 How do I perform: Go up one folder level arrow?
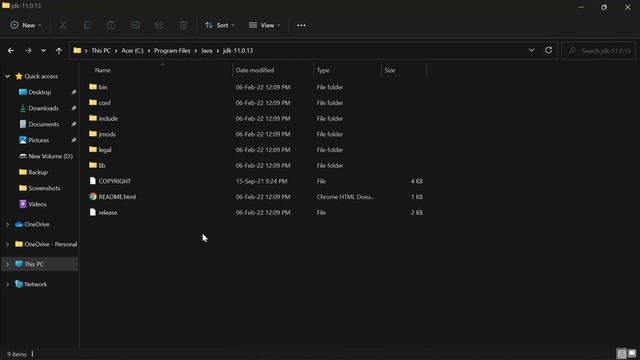[59, 51]
